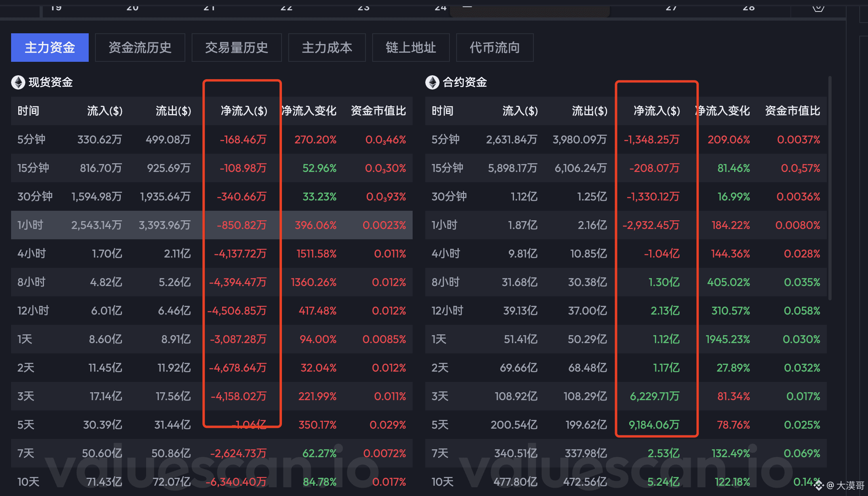
Task: Open the 交易量历史 tab
Action: (236, 48)
